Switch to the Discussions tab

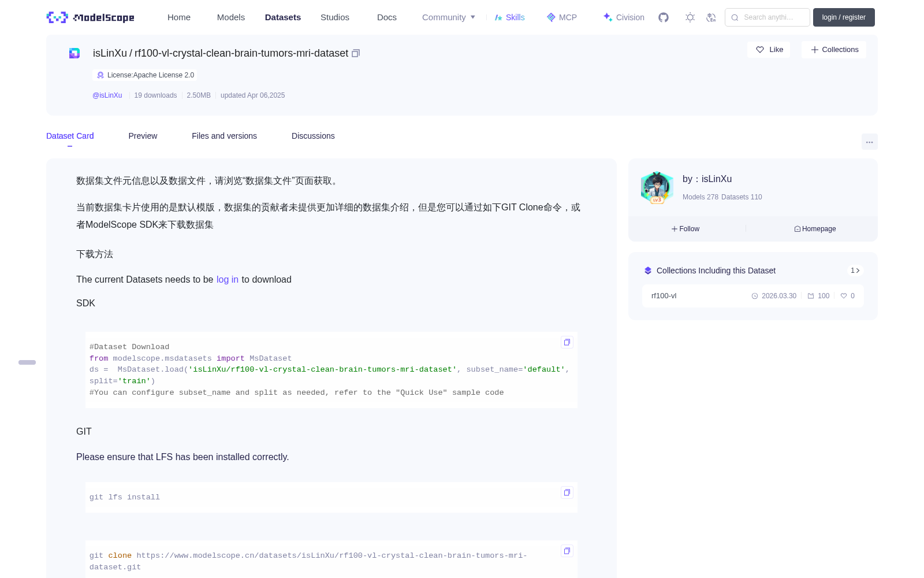(x=313, y=136)
